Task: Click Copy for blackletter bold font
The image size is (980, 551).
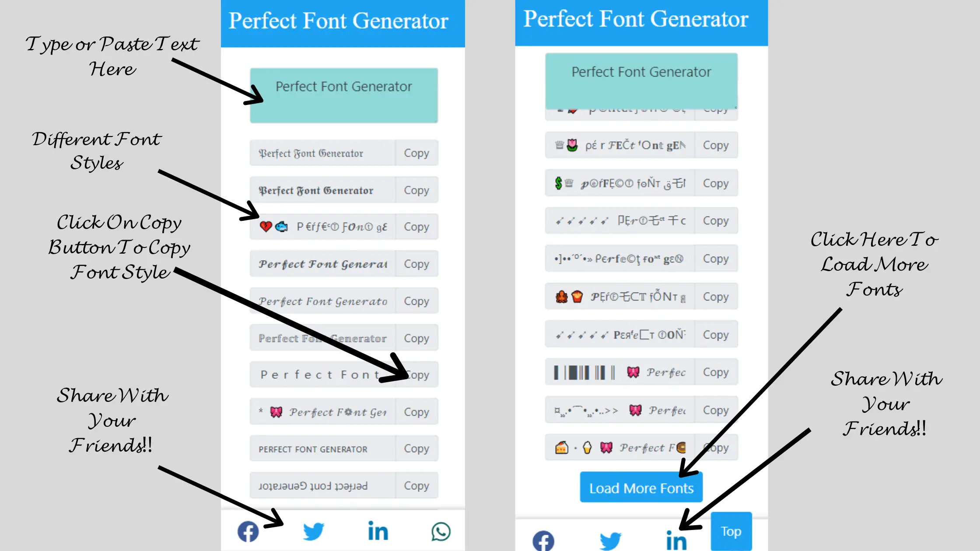Action: click(x=416, y=190)
